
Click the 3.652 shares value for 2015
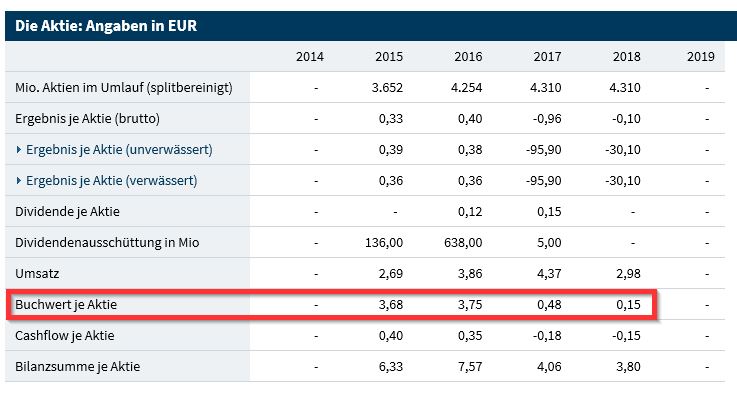click(x=387, y=87)
